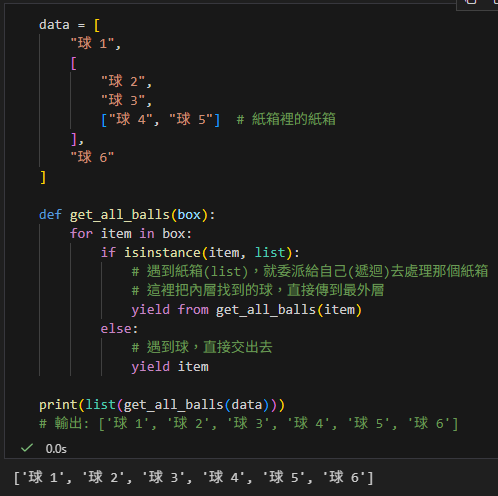
Task: Place cursor on "data = [" line
Action: pyautogui.click(x=69, y=25)
